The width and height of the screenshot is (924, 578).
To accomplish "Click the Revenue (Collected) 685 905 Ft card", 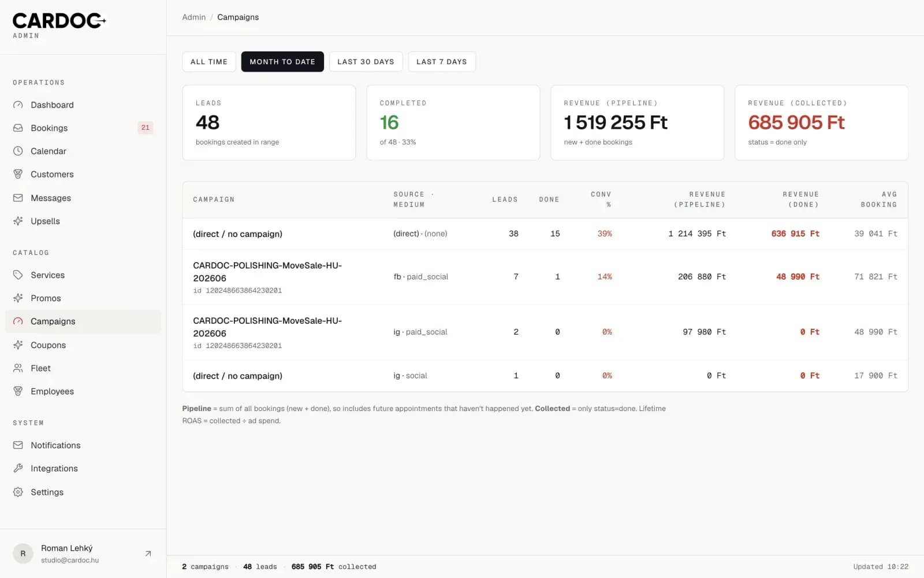I will 821,123.
